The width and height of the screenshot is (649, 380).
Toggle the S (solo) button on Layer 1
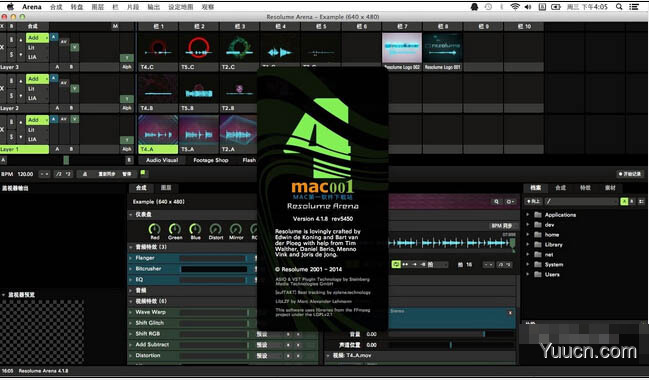point(12,136)
